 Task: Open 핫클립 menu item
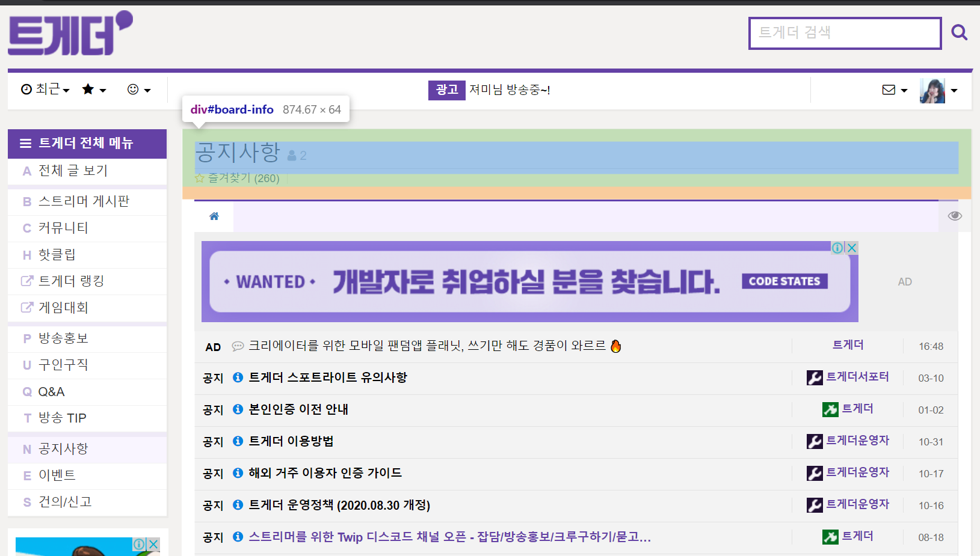coord(87,255)
